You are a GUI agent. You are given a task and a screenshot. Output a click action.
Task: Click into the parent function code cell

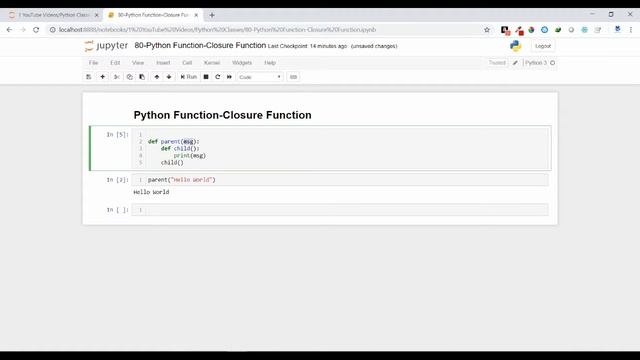(x=340, y=148)
